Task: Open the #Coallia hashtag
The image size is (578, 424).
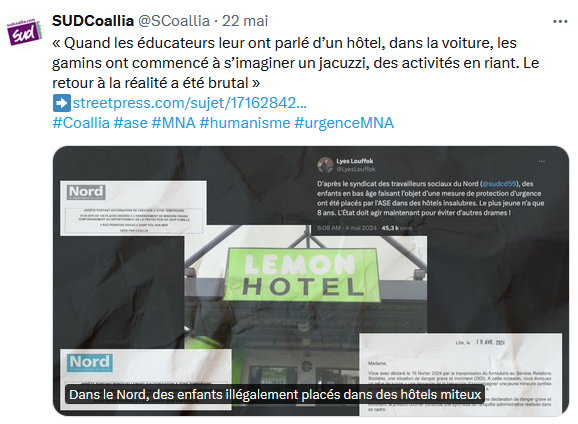Action: 81,123
